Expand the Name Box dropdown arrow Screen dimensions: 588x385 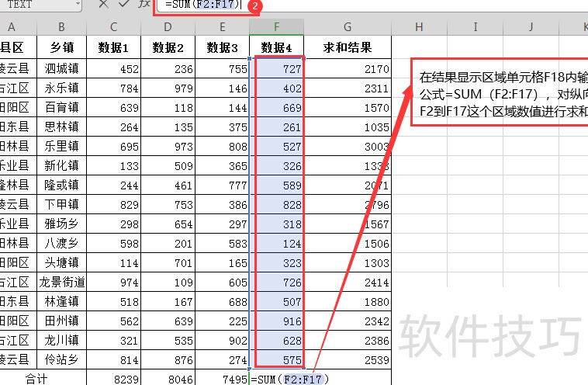(78, 4)
